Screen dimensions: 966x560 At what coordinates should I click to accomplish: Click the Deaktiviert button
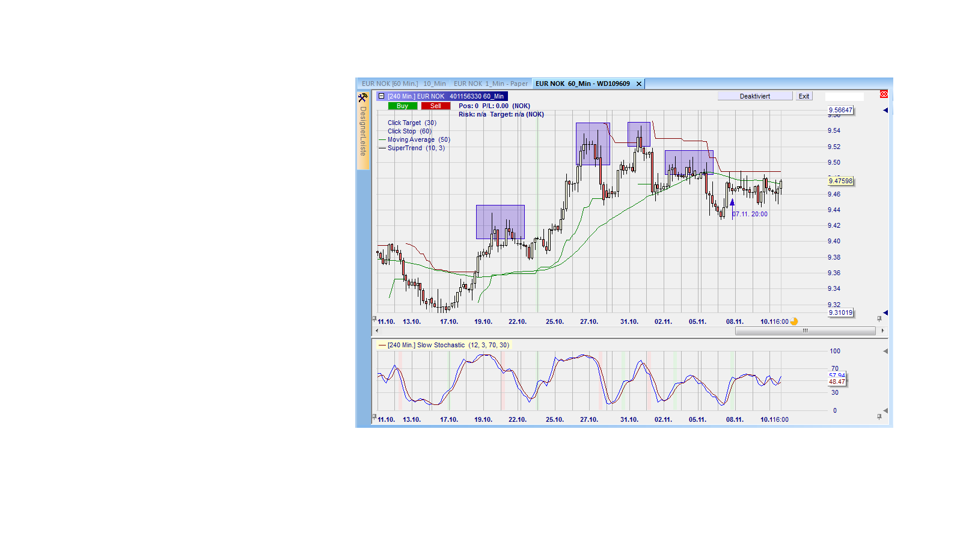(755, 96)
